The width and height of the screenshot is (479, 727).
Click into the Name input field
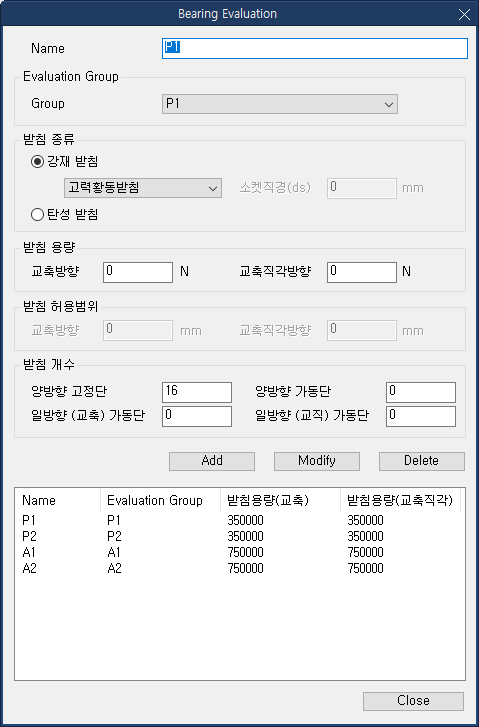pos(315,48)
